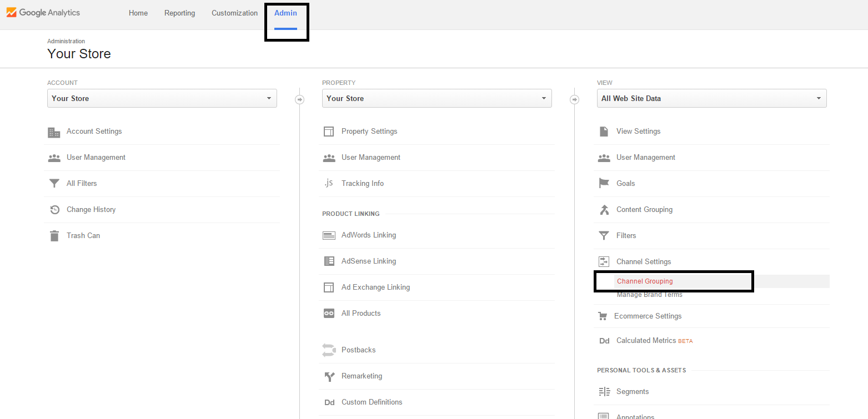Expand the Tracking Info section
This screenshot has width=868, height=419.
click(x=363, y=184)
